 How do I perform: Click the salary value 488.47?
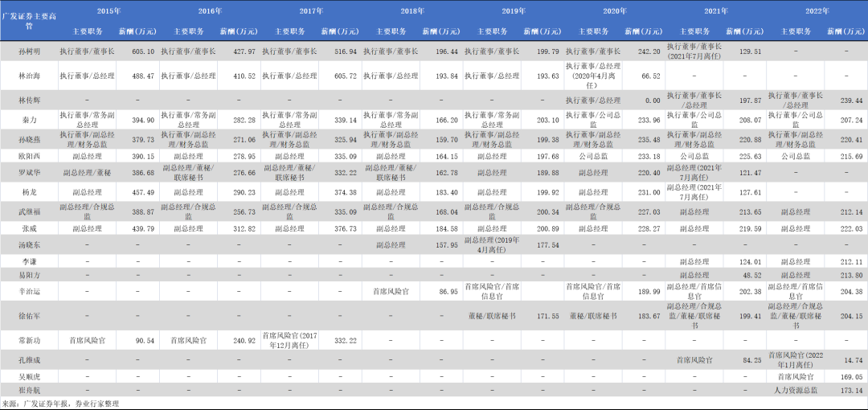(143, 76)
